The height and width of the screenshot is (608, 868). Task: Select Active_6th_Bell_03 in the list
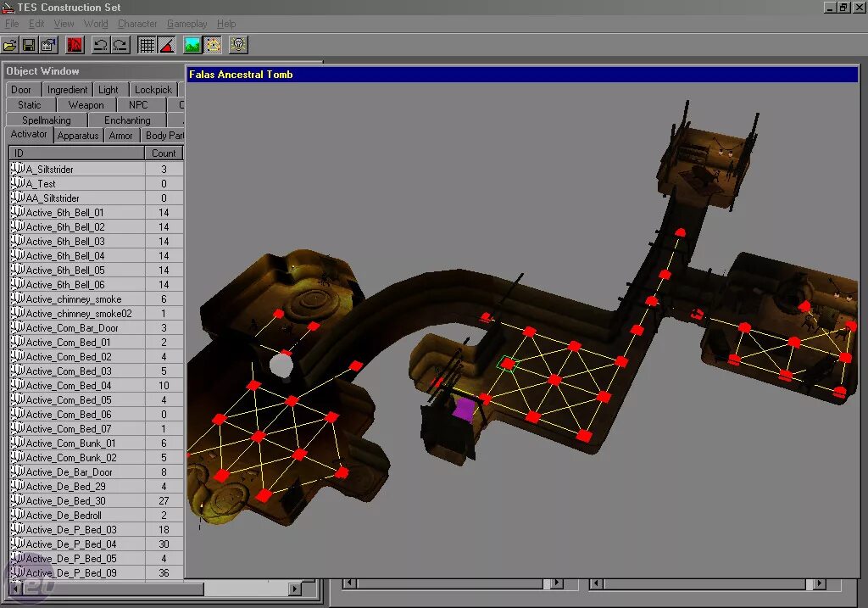pos(97,242)
